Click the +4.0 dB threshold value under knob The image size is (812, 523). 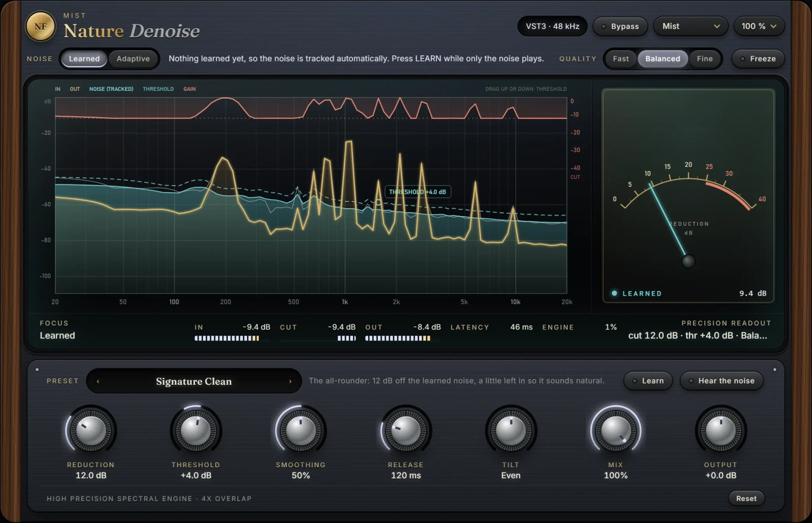pyautogui.click(x=196, y=476)
